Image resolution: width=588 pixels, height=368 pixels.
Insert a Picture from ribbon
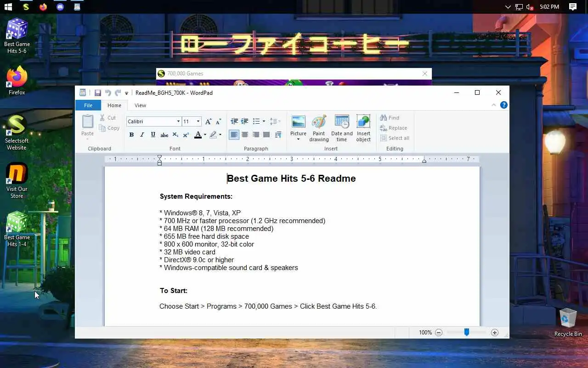(x=298, y=122)
